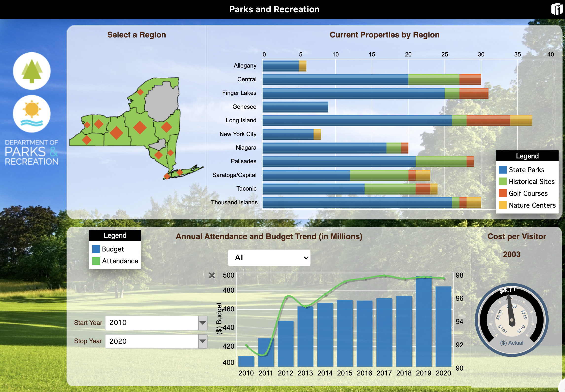This screenshot has width=565, height=392.
Task: Toggle Attendance series in legend
Action: tap(120, 261)
